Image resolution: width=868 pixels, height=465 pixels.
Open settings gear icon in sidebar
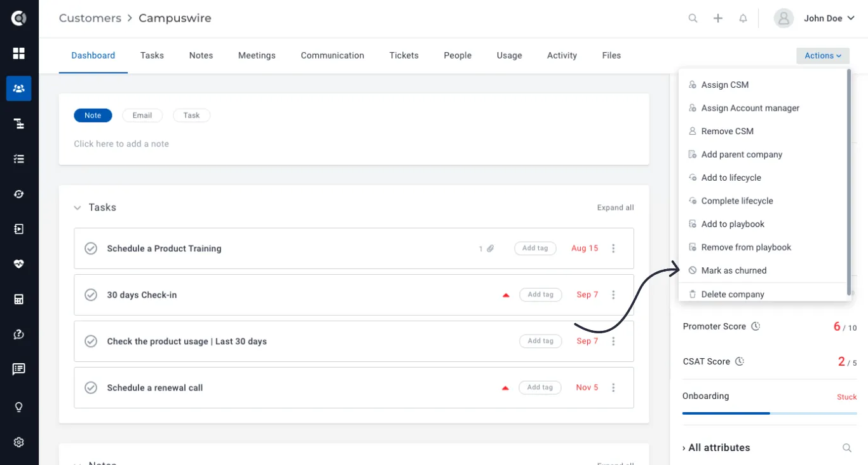tap(18, 442)
